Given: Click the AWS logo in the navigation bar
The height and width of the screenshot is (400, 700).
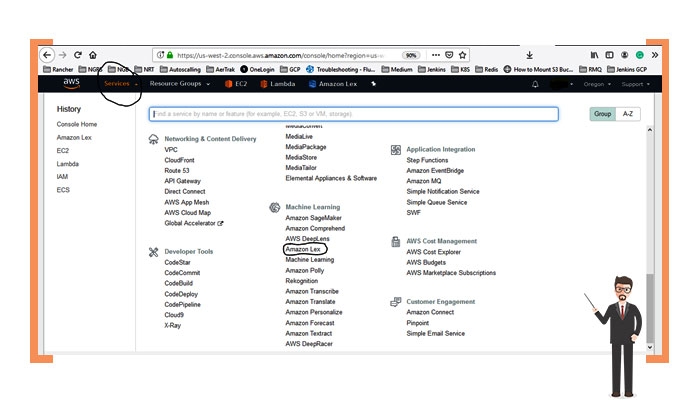Looking at the screenshot, I should pyautogui.click(x=72, y=84).
